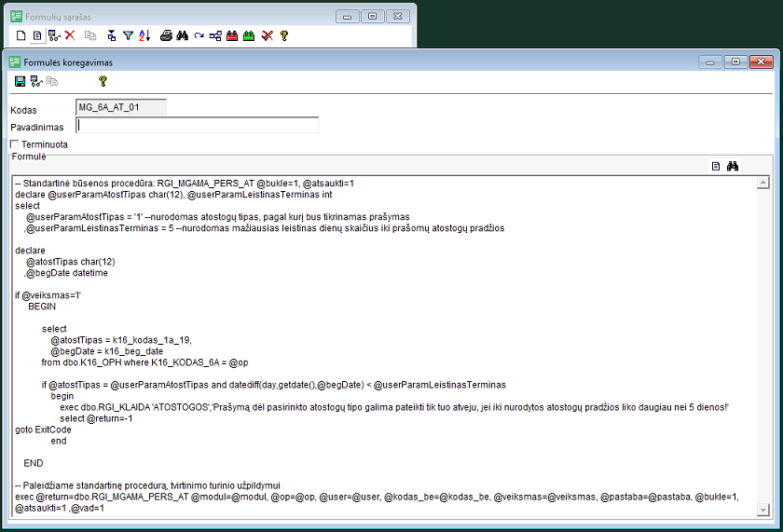Screen dimensions: 783x532
Task: Maximize the Formulės koregavimas window
Action: coord(736,61)
